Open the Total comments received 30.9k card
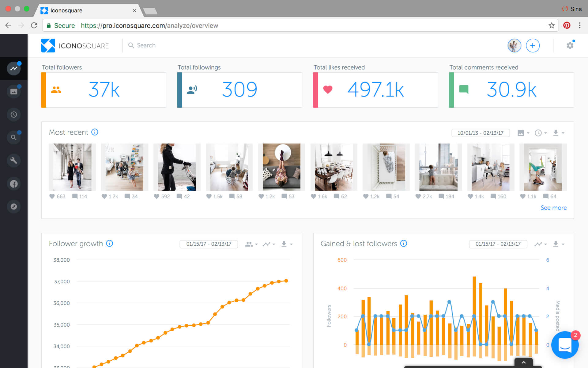Screen dimensions: 588x368 512,90
